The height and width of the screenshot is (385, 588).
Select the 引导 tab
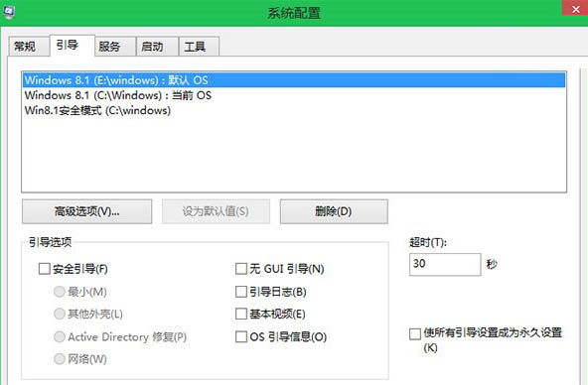click(72, 46)
